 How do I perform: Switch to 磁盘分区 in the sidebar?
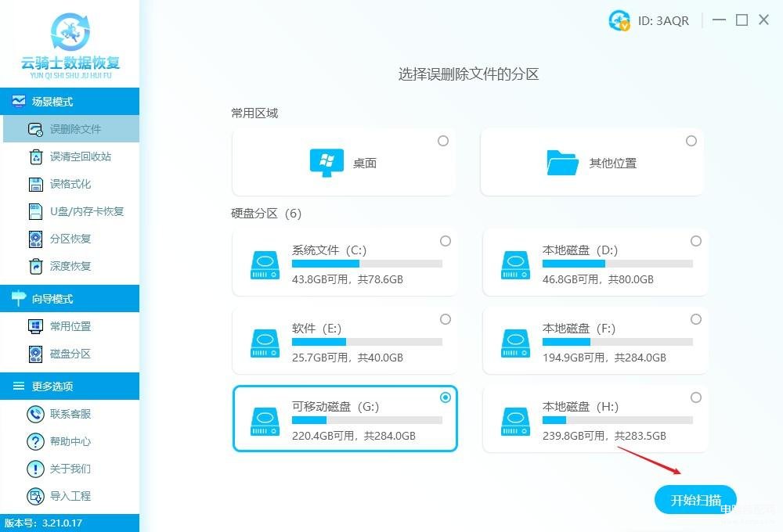(x=70, y=354)
